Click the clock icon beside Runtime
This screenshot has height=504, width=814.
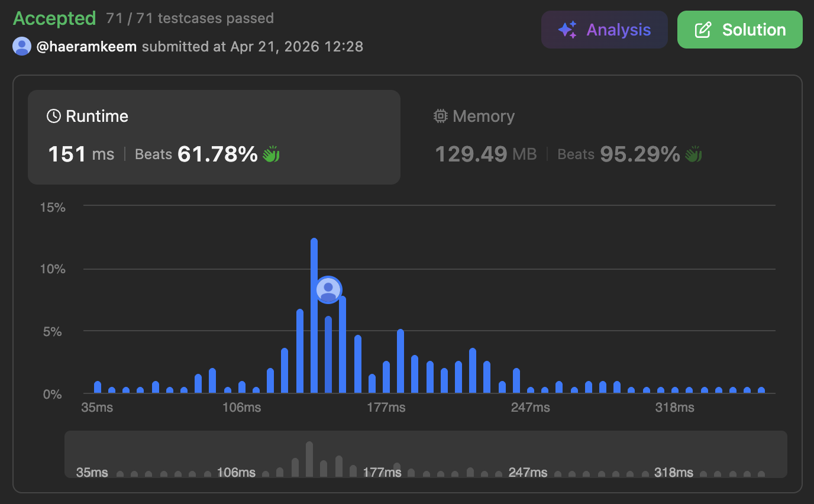click(53, 116)
